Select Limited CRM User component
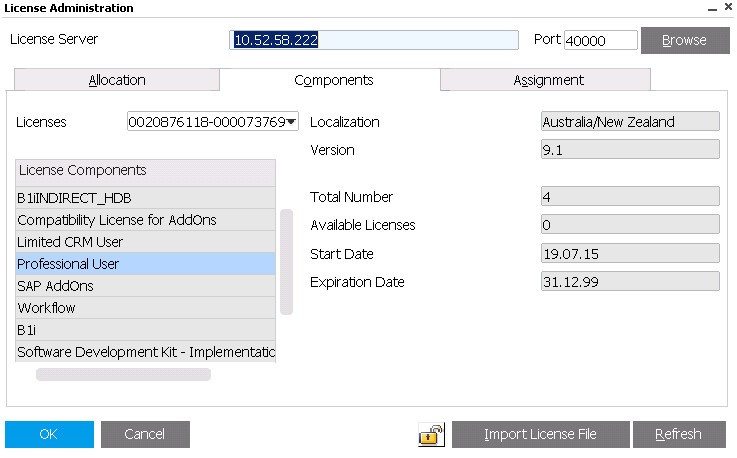This screenshot has height=458, width=737. click(145, 242)
